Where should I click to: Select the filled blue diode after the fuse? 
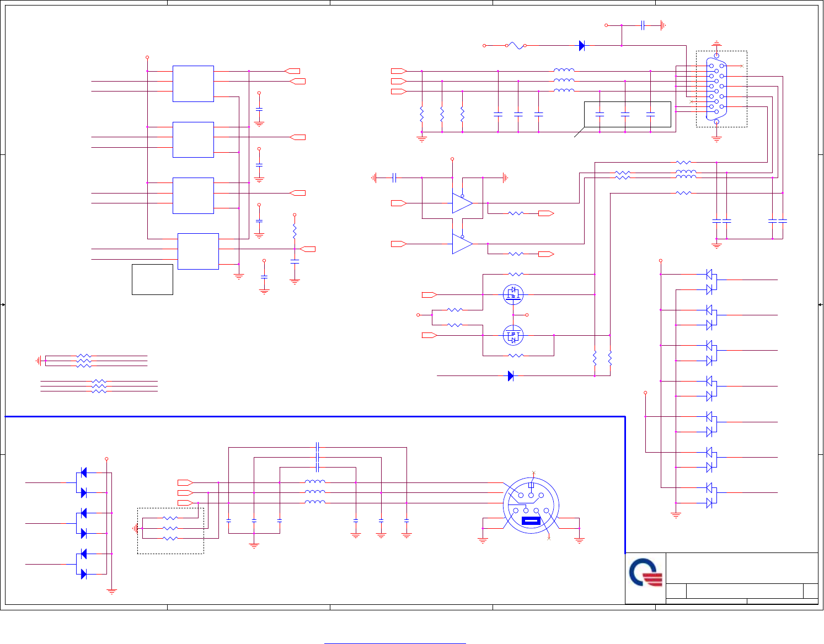[x=582, y=46]
